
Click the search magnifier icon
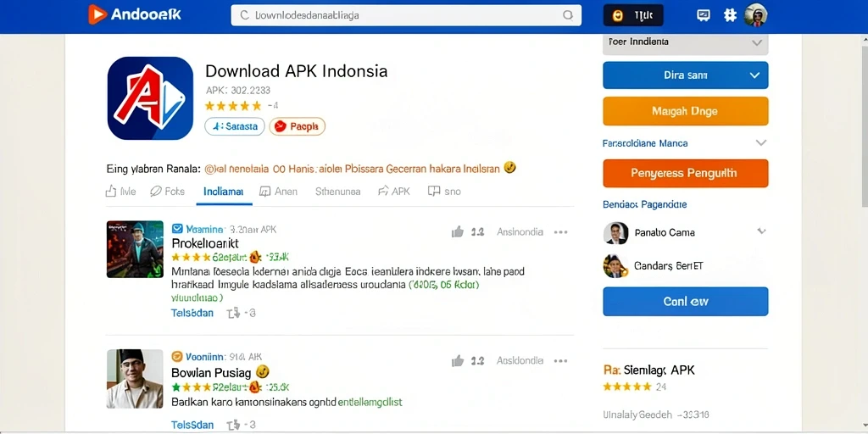tap(567, 15)
